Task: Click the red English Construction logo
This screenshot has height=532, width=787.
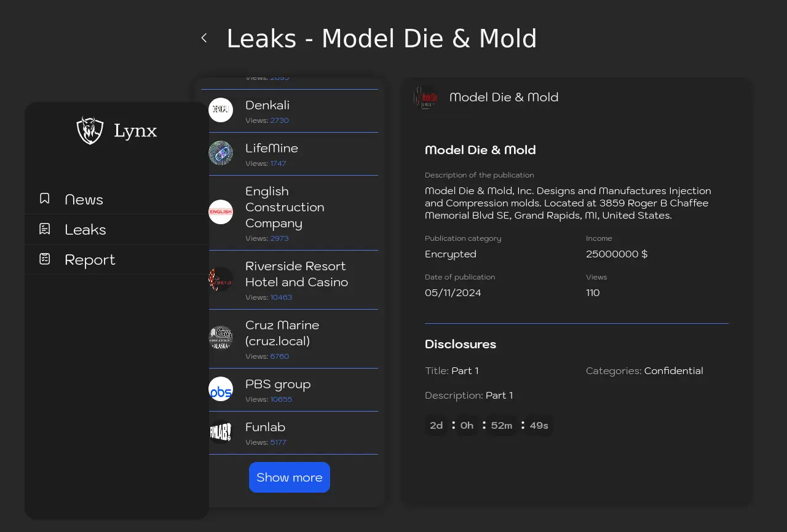Action: (221, 213)
